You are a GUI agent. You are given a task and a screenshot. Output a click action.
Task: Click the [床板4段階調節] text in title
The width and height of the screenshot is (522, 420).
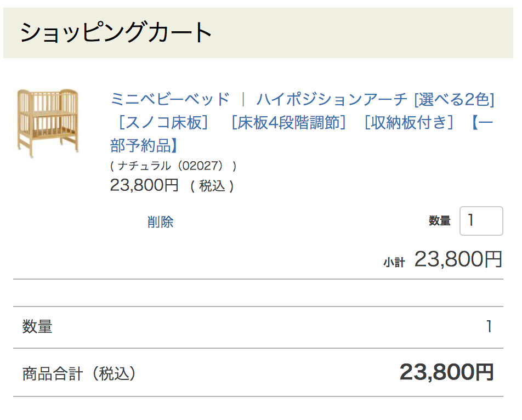[288, 122]
